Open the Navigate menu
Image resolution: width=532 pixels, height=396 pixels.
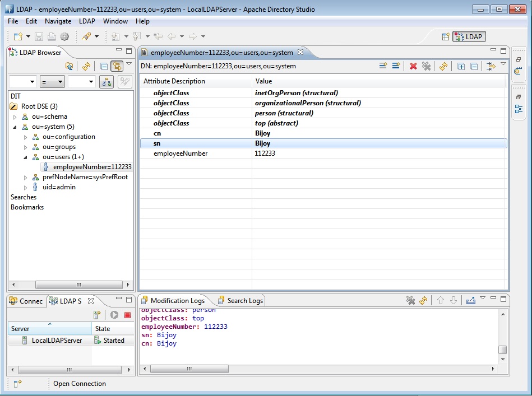(x=58, y=21)
